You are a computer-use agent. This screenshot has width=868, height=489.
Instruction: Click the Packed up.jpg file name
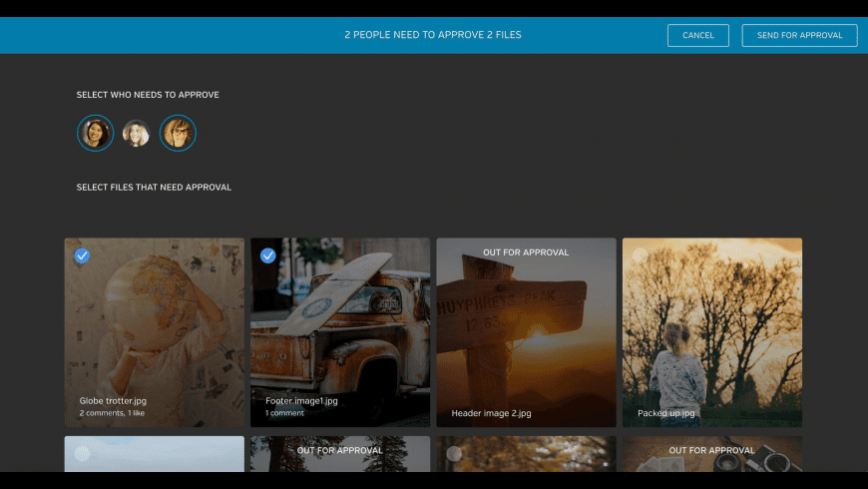click(665, 413)
